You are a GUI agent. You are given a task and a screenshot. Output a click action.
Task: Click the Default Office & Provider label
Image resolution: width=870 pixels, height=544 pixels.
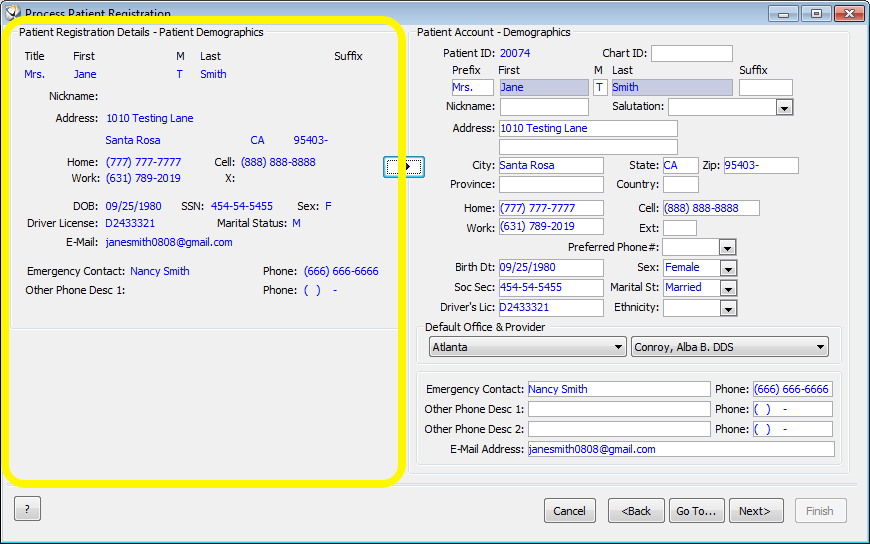click(485, 327)
